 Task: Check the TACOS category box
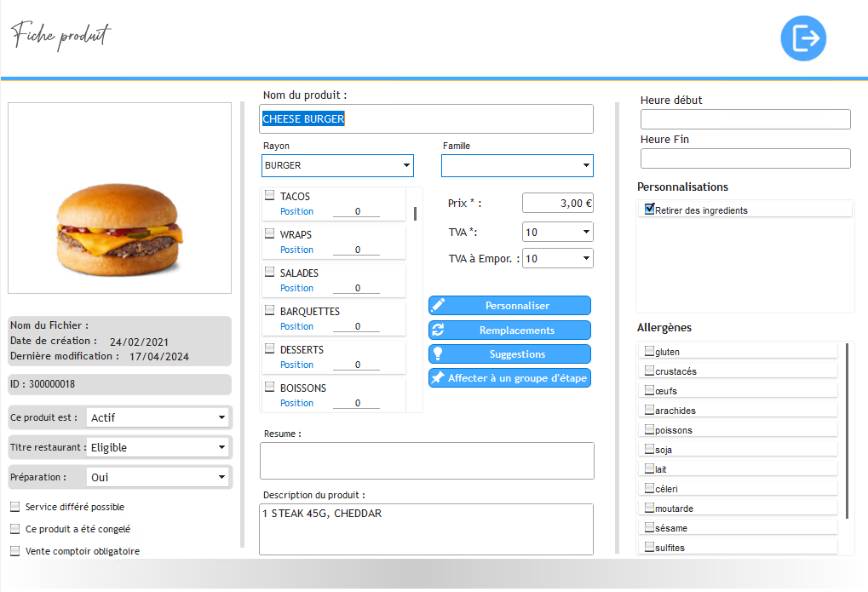pos(269,195)
